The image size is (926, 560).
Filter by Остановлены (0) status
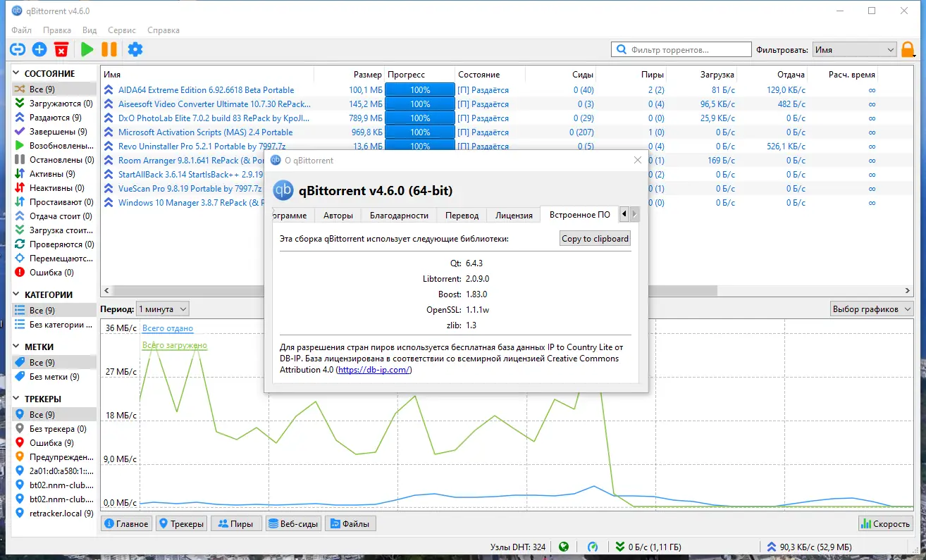pyautogui.click(x=54, y=160)
